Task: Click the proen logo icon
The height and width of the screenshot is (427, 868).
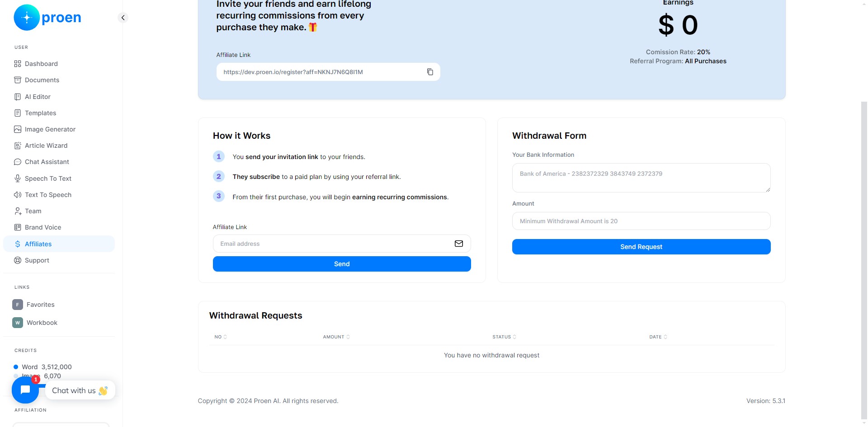Action: [27, 18]
